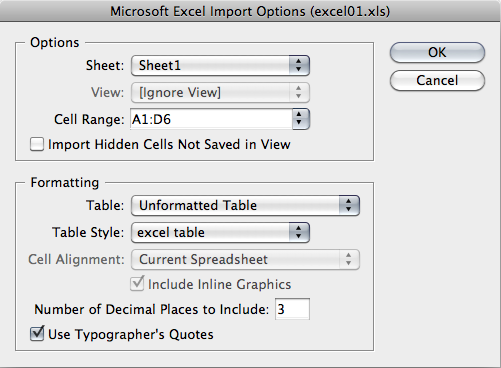Open the disabled View Ignore View dropdown
501x368 pixels.
coord(220,92)
